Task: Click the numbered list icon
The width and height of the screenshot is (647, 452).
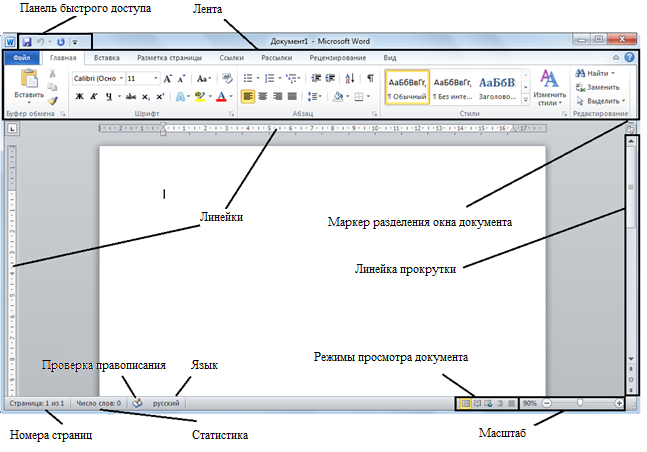Action: point(269,78)
